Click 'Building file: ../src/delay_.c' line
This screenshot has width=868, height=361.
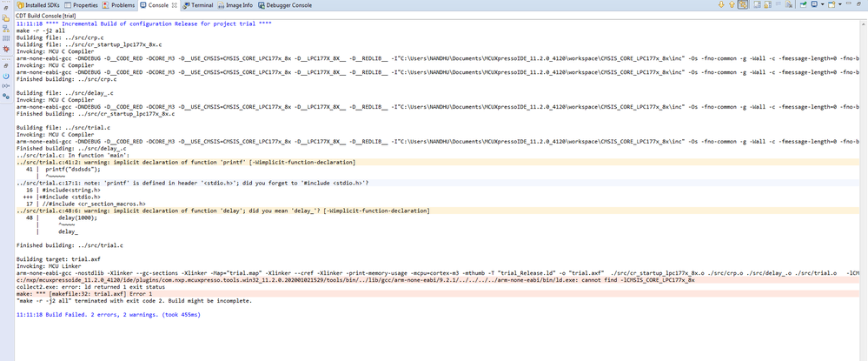pyautogui.click(x=65, y=92)
